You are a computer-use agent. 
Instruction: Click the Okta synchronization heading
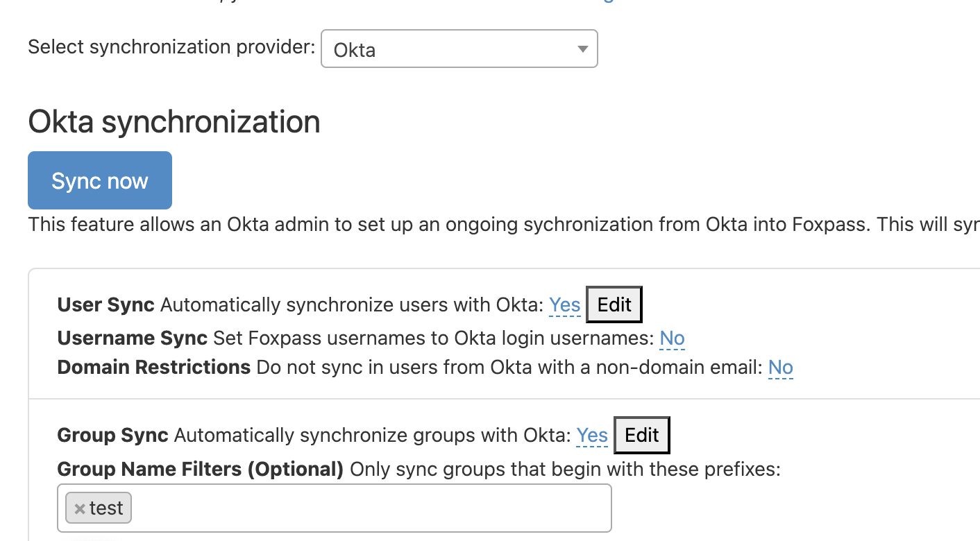174,121
